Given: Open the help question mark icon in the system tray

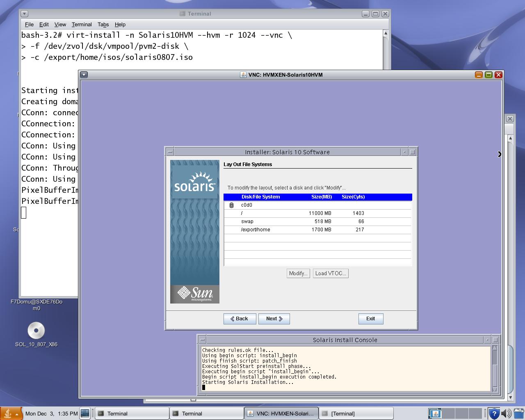Looking at the screenshot, I should (494, 413).
